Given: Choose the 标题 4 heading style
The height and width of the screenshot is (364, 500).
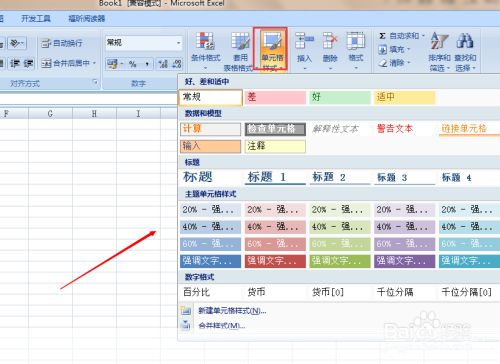Looking at the screenshot, I should pos(469,177).
